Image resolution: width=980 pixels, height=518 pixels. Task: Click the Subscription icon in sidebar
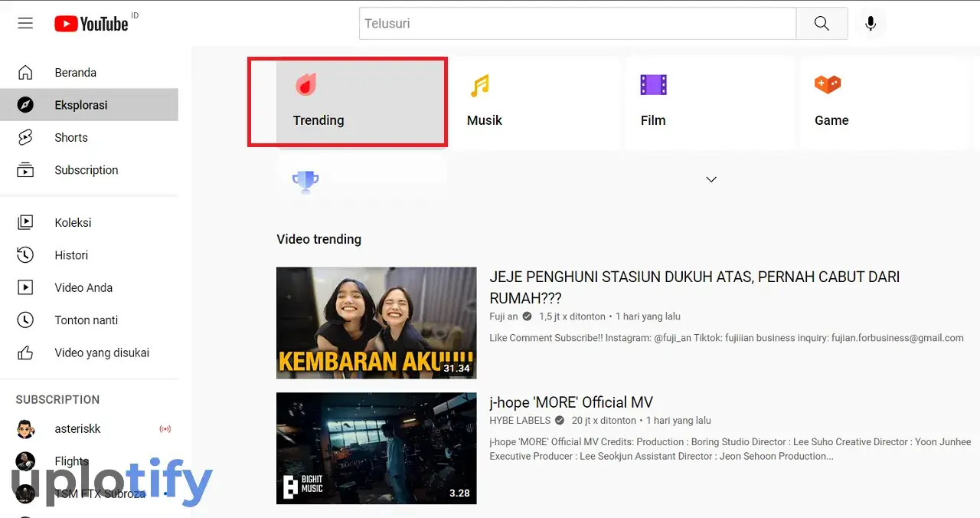(x=25, y=170)
